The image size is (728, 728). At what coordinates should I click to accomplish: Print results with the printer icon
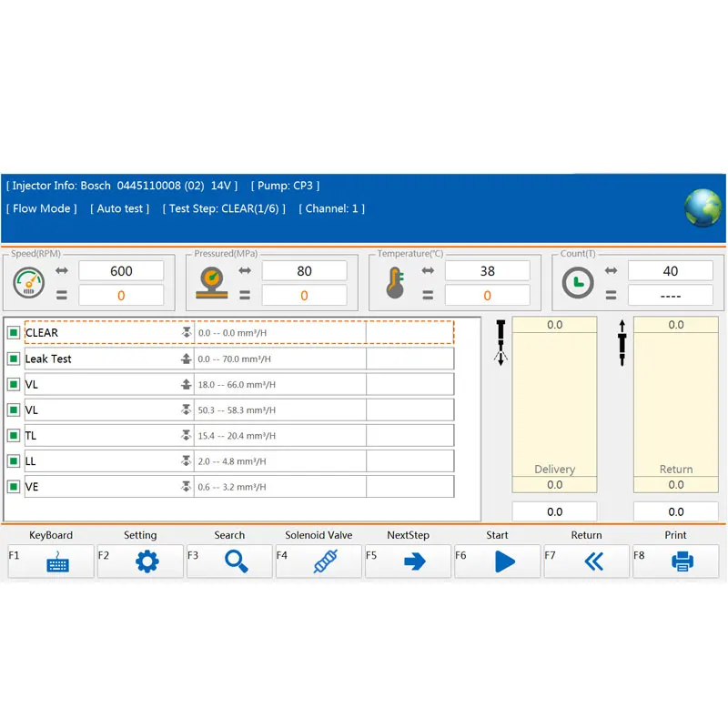point(682,561)
